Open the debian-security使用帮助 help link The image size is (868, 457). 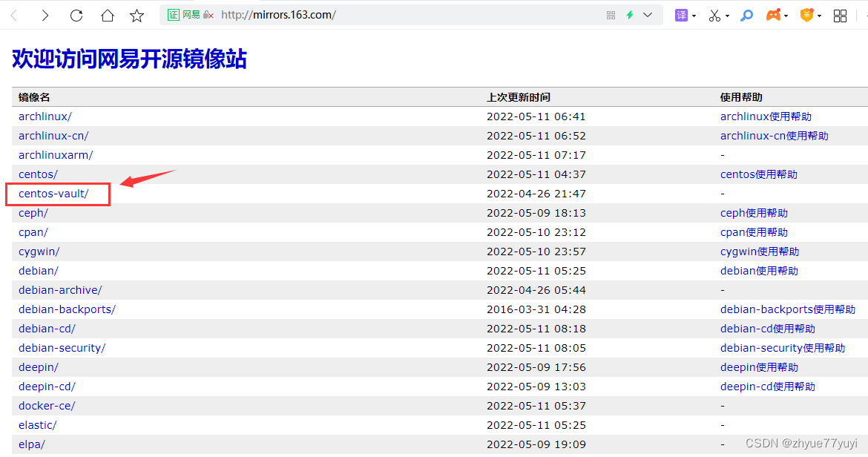(783, 348)
